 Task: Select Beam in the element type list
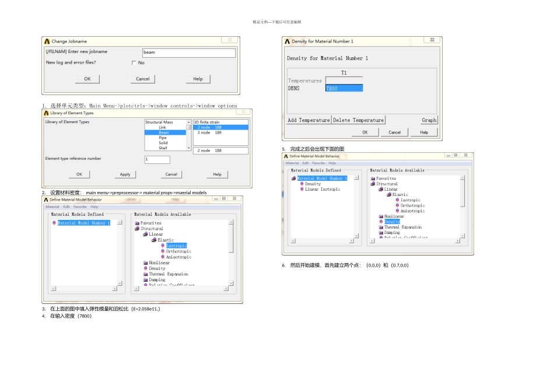point(165,132)
